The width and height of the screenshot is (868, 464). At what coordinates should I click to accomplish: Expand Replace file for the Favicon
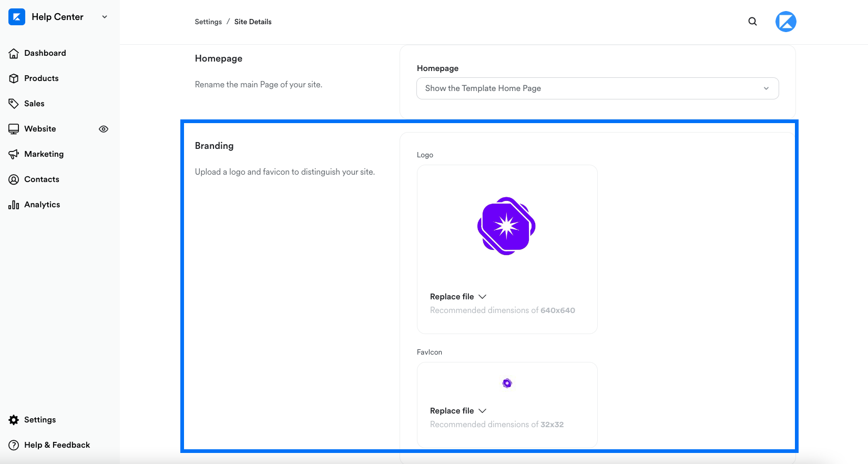pos(458,411)
